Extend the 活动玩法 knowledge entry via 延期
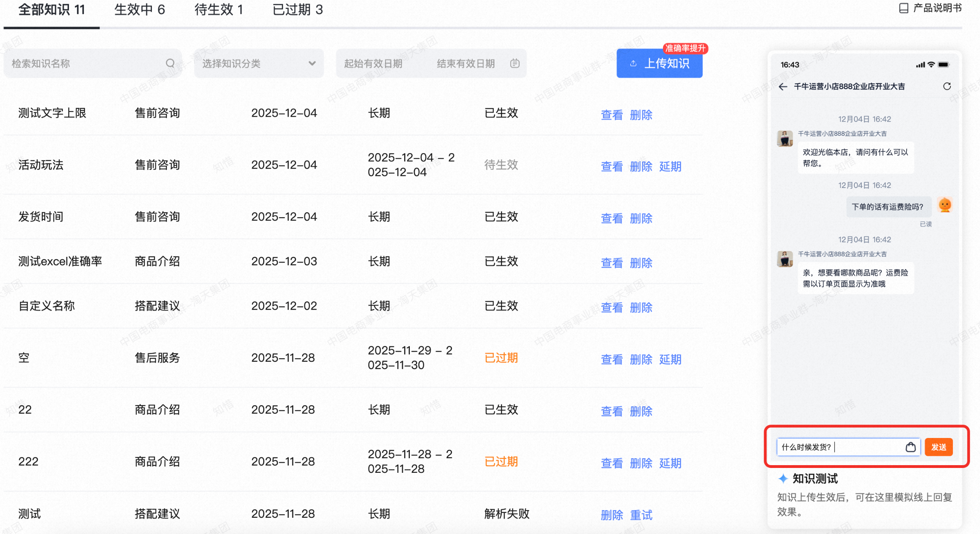The height and width of the screenshot is (534, 980). click(670, 166)
